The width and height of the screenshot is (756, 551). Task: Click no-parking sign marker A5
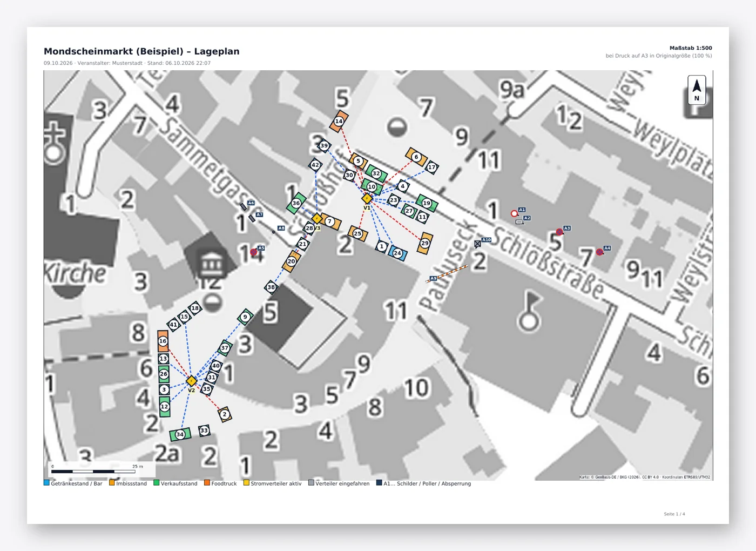pos(254,252)
